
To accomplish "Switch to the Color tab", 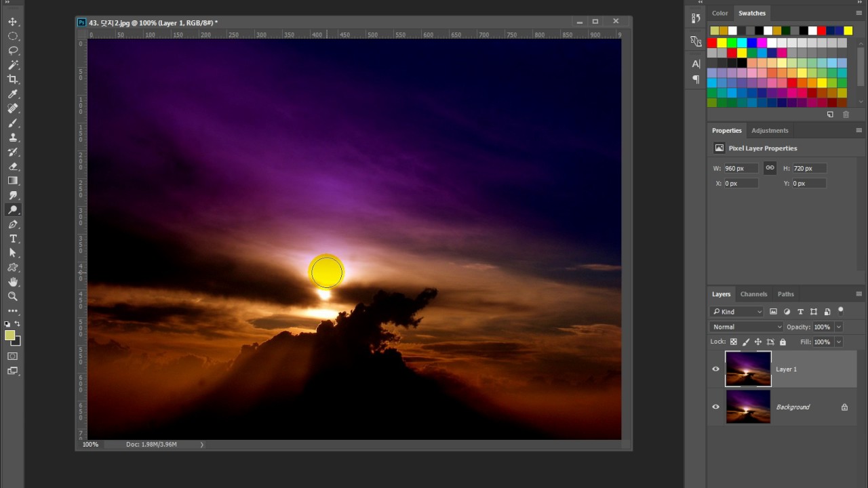I will [x=720, y=13].
